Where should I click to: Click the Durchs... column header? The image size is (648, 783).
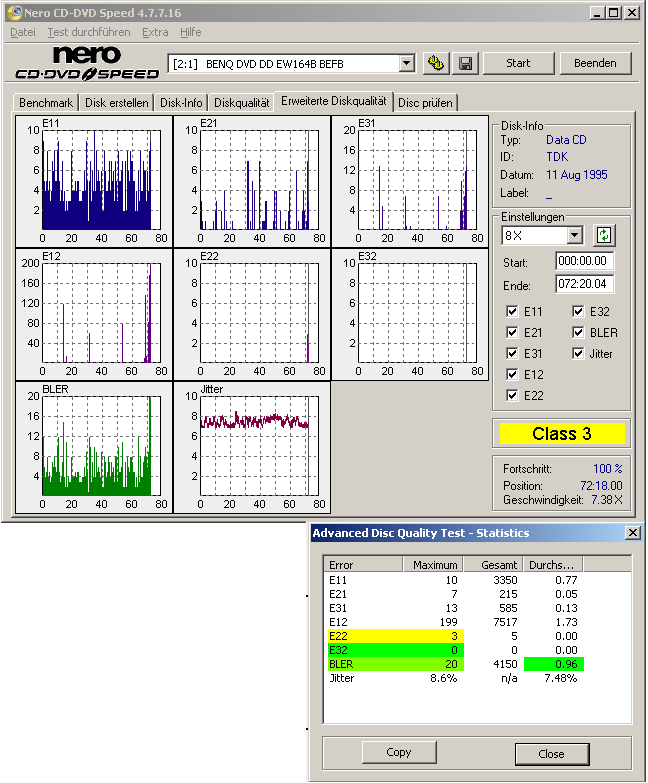click(553, 564)
